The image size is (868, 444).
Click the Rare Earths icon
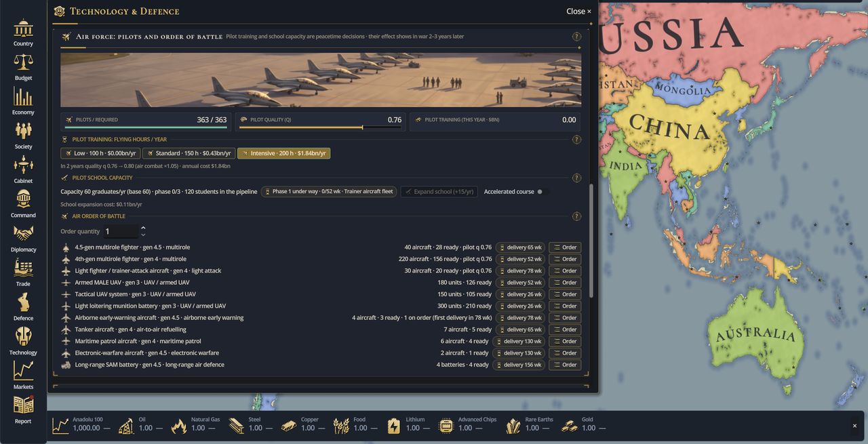pyautogui.click(x=513, y=426)
